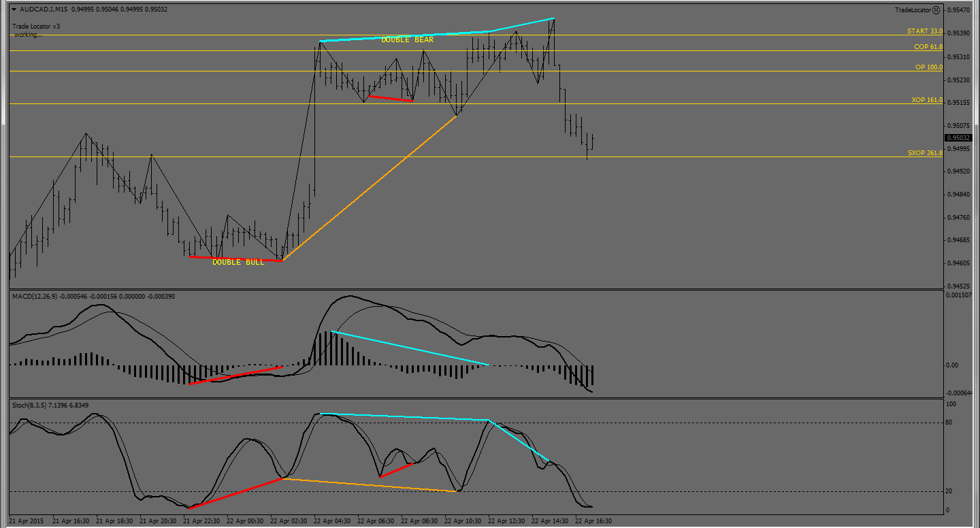Click the TradeLocator sad-face icon

tap(936, 10)
